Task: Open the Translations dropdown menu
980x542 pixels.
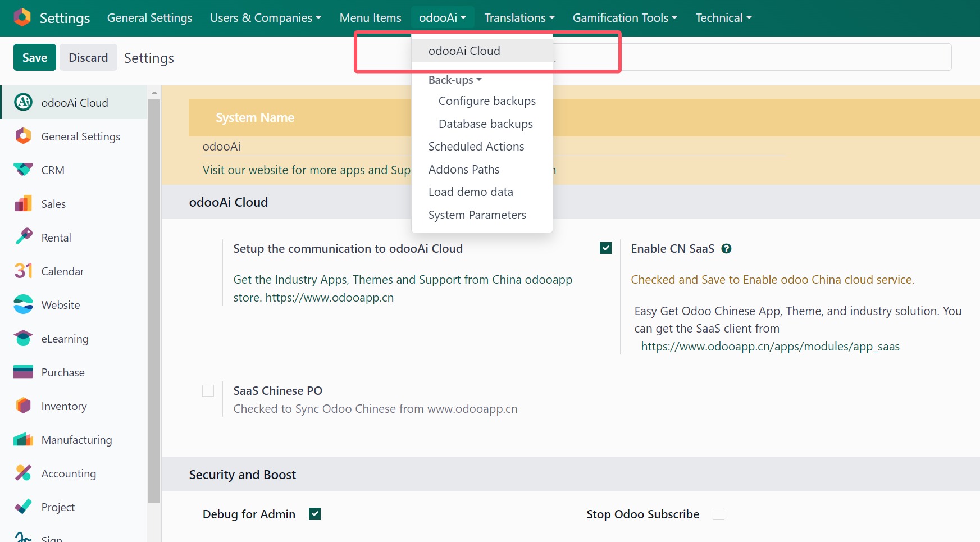Action: click(x=519, y=18)
